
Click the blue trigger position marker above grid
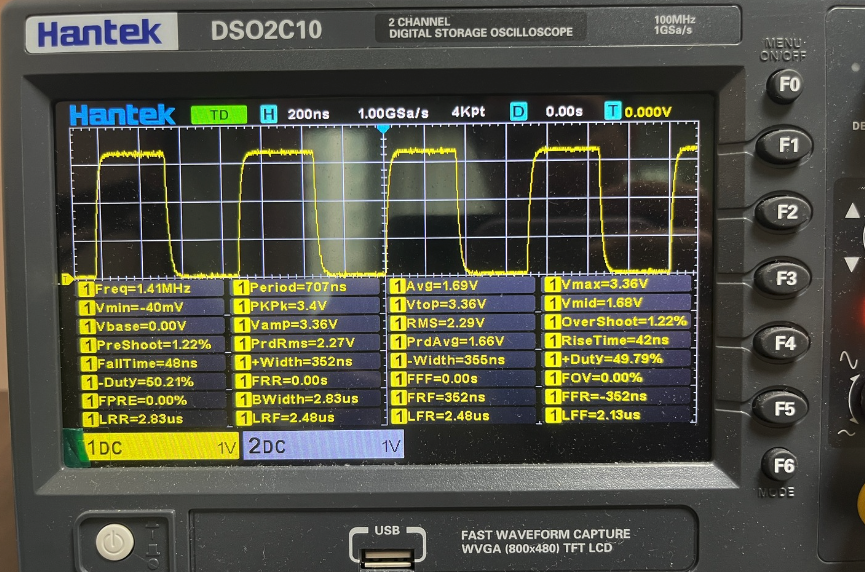[x=383, y=129]
